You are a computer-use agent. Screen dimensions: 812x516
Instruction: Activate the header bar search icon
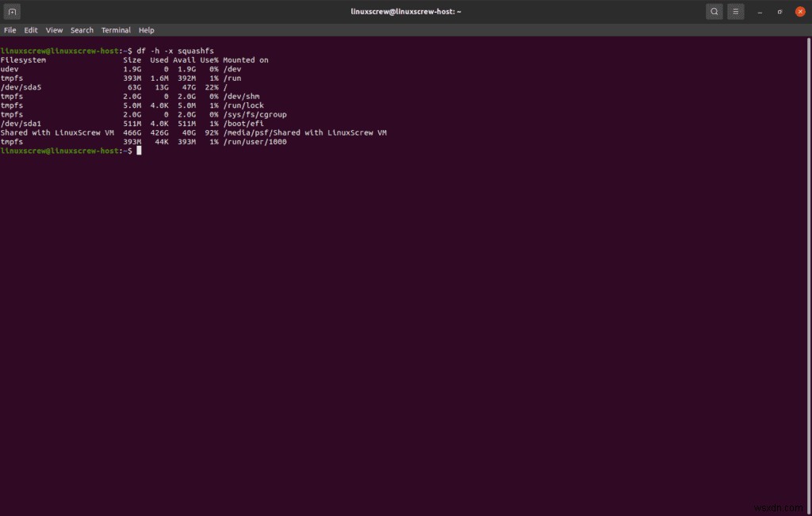pos(714,11)
